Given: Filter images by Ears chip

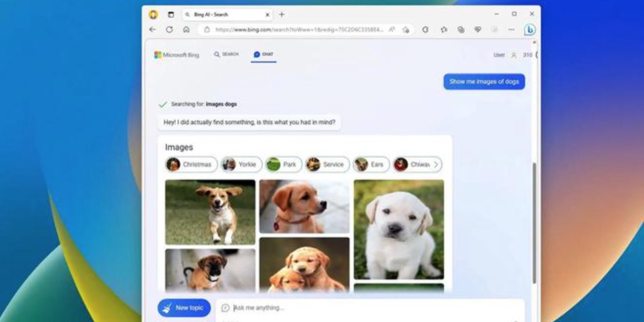Looking at the screenshot, I should [371, 164].
